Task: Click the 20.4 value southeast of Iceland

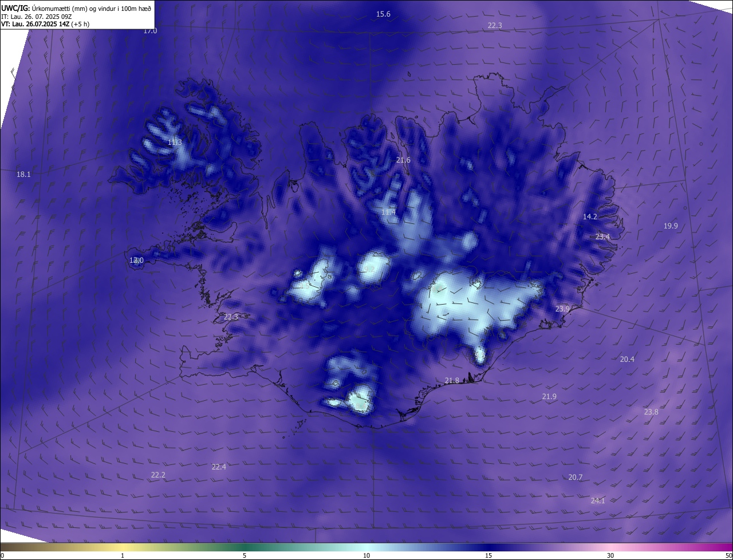Action: point(627,359)
